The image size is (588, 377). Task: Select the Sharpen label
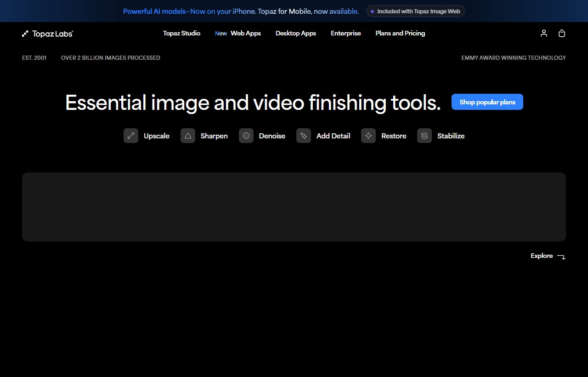[x=214, y=136]
